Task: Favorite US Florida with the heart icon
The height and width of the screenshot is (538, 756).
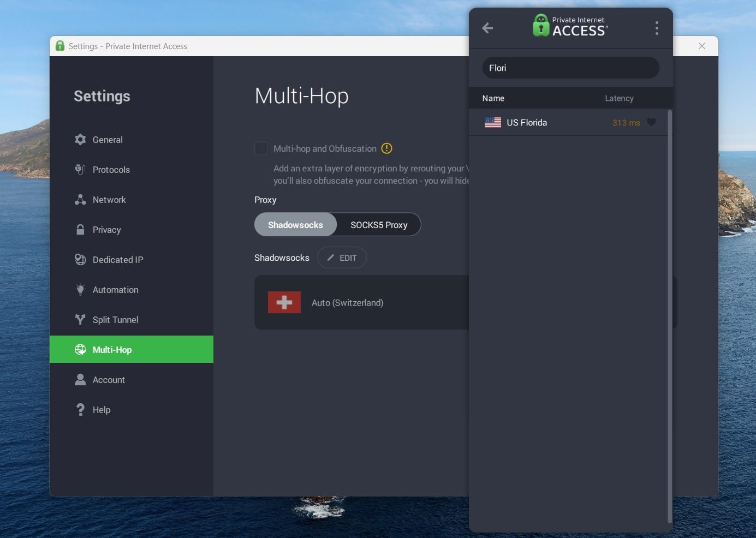Action: (x=652, y=122)
